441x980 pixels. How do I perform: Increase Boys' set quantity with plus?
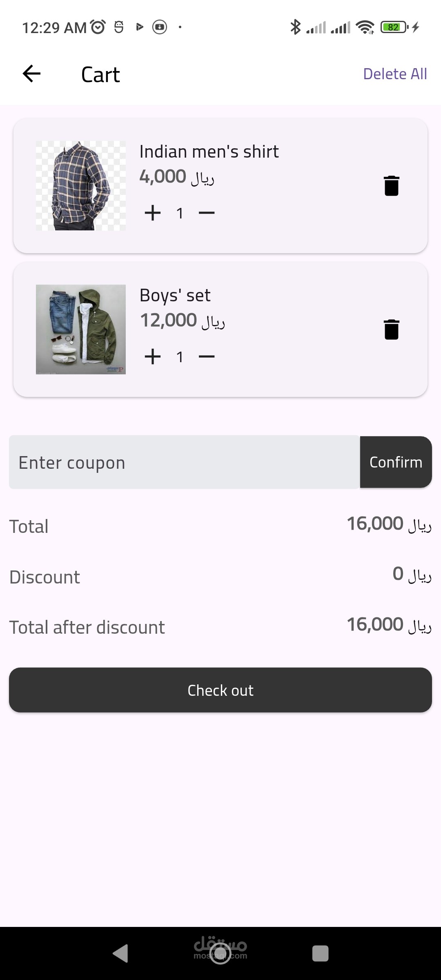[153, 356]
